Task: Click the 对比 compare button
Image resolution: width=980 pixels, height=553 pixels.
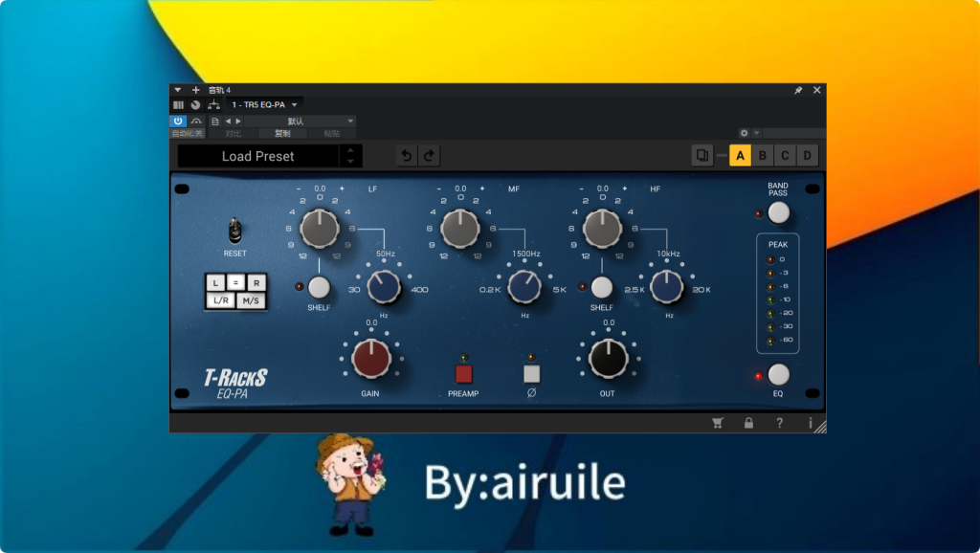Action: (x=233, y=133)
